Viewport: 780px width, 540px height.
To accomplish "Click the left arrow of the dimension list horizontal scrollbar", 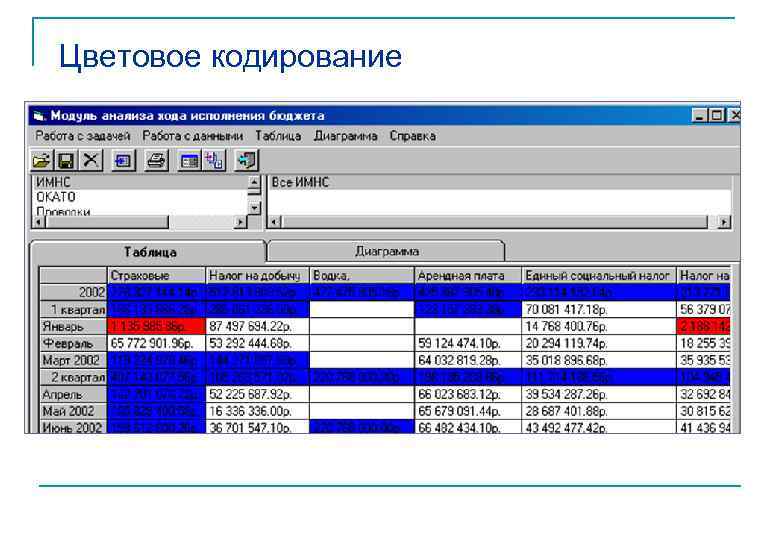I will 39,222.
